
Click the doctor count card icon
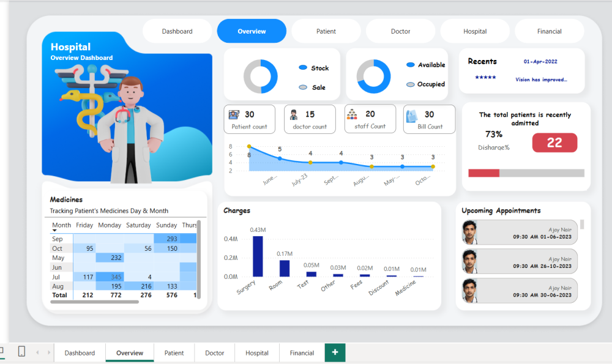point(294,114)
